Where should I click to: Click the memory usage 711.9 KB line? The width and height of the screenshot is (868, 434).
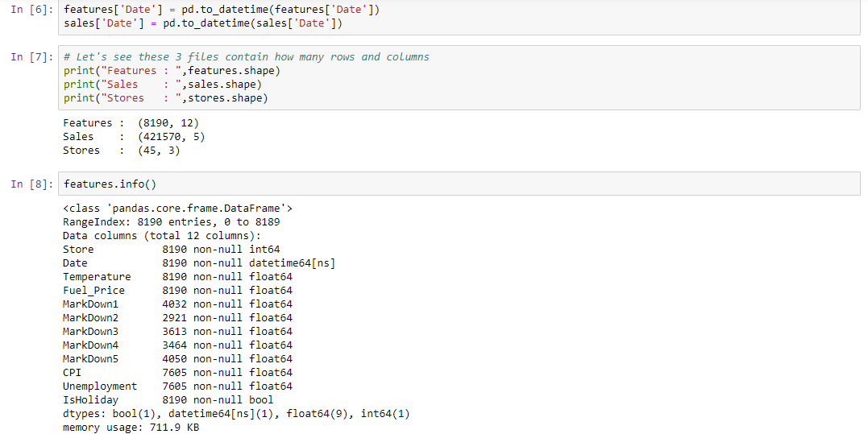pos(131,428)
